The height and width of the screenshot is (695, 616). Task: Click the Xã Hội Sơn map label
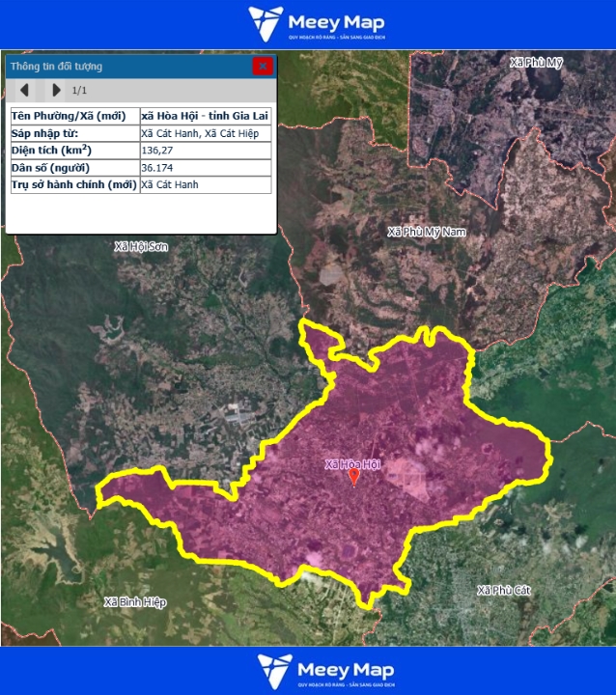point(141,247)
